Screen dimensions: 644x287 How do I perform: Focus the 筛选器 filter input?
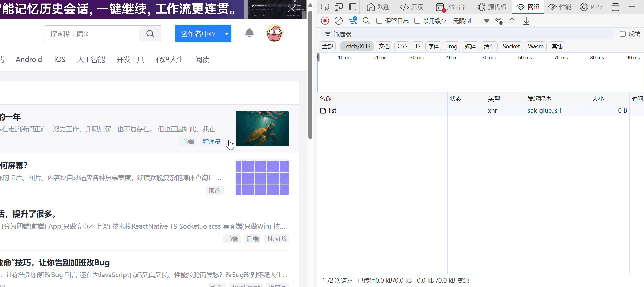(x=466, y=34)
